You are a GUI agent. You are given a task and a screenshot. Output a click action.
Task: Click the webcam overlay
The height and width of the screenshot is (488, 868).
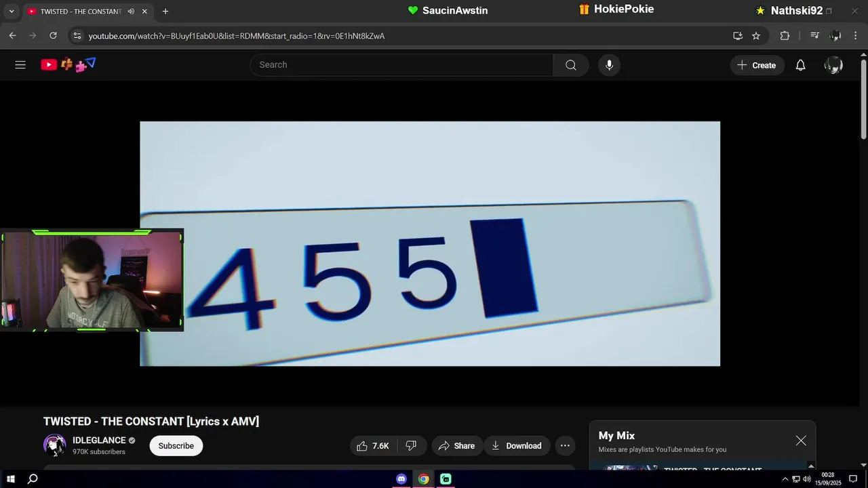[92, 280]
